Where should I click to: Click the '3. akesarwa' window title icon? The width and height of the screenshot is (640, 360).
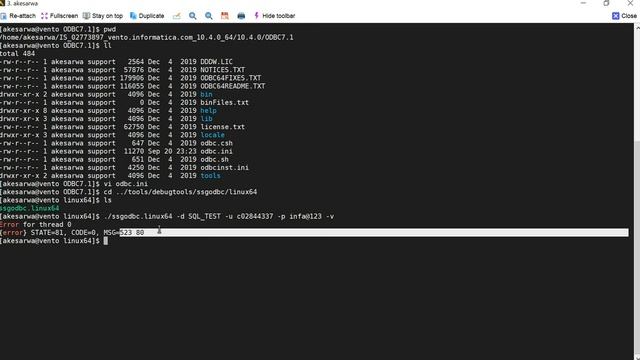(2, 3)
